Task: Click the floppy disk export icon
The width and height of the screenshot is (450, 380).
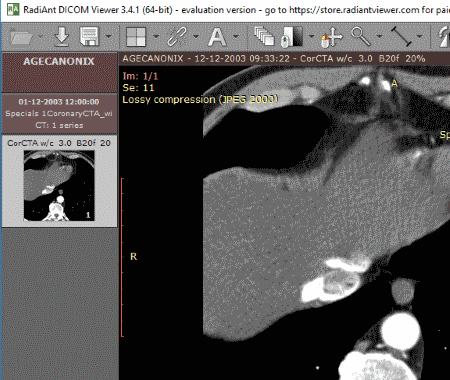Action: click(89, 36)
